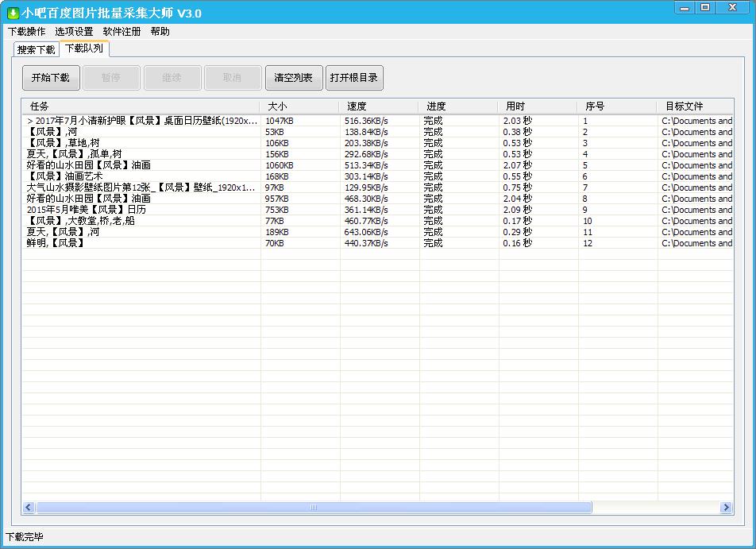Select the task 【风景】,草地,树
Image resolution: width=756 pixels, height=549 pixels.
(377, 143)
